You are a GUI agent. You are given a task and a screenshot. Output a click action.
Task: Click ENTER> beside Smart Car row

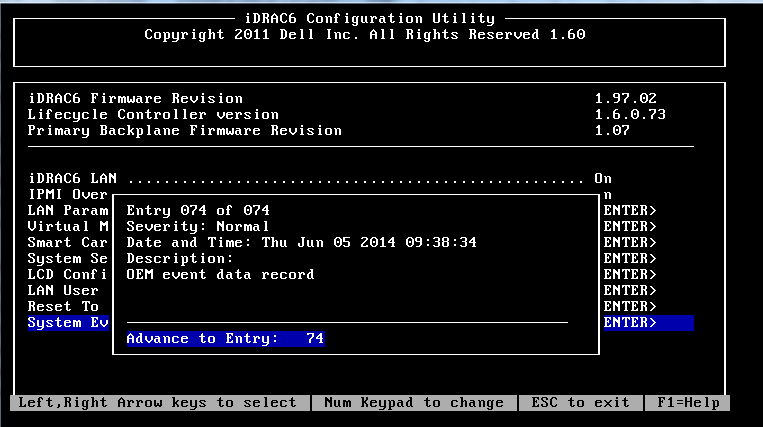630,243
